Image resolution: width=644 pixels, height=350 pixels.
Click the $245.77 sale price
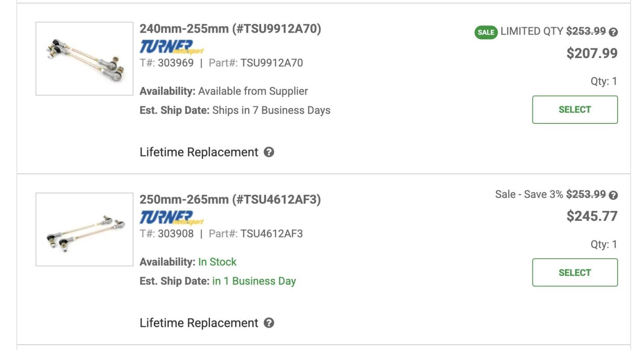coord(592,216)
